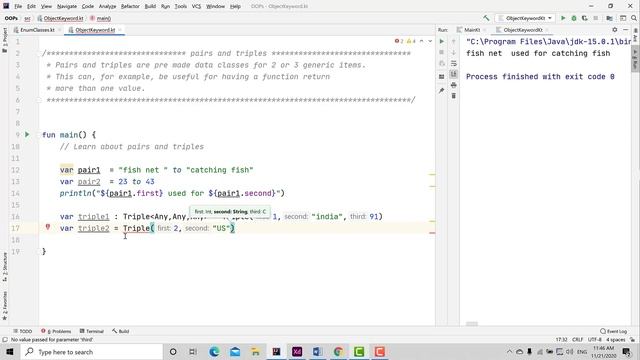Screen dimensions: 640x360
Task: Click the errors and warnings count indicator
Action: pyautogui.click(x=405, y=41)
